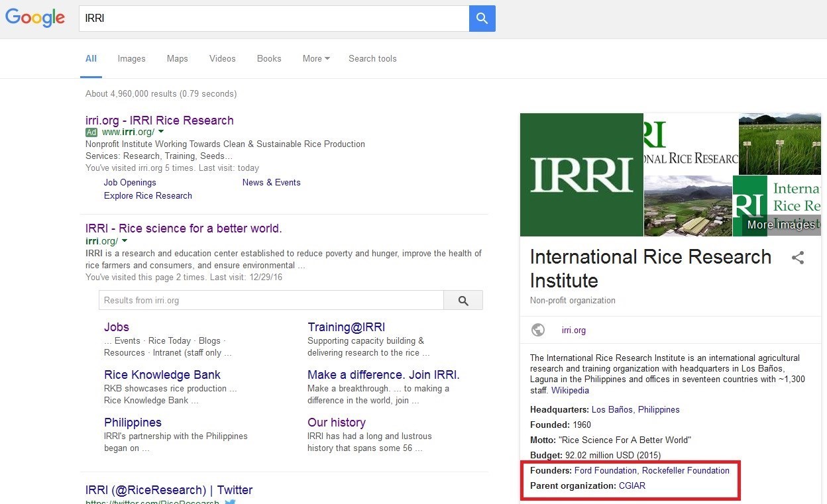Click the globe icon beside irri.org
The height and width of the screenshot is (504, 827).
pyautogui.click(x=538, y=330)
